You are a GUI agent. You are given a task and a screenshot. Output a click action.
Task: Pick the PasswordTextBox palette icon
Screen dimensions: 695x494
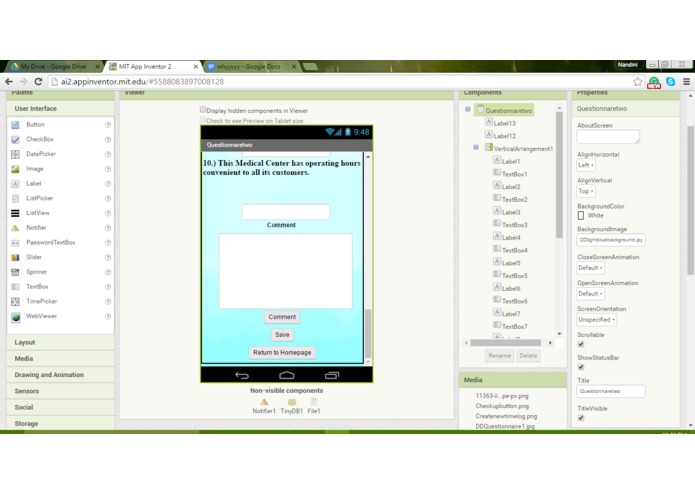click(x=15, y=243)
